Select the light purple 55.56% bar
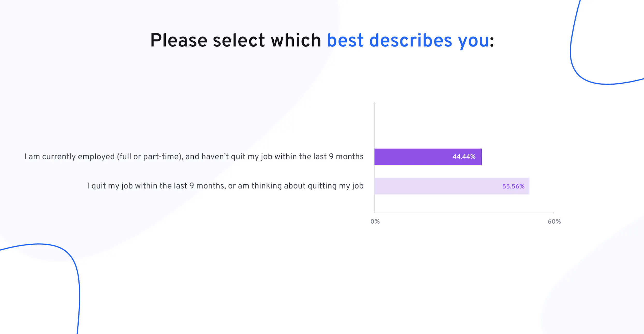644x334 pixels. [x=452, y=186]
